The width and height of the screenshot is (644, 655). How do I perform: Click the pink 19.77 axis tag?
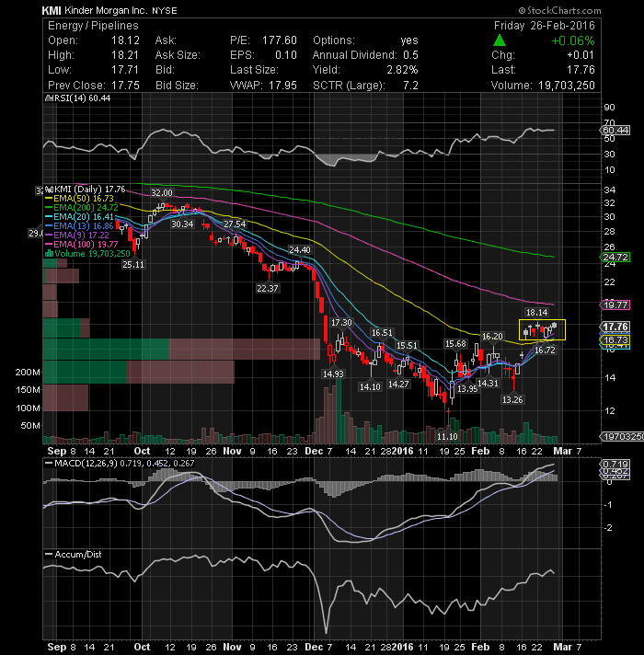(615, 305)
